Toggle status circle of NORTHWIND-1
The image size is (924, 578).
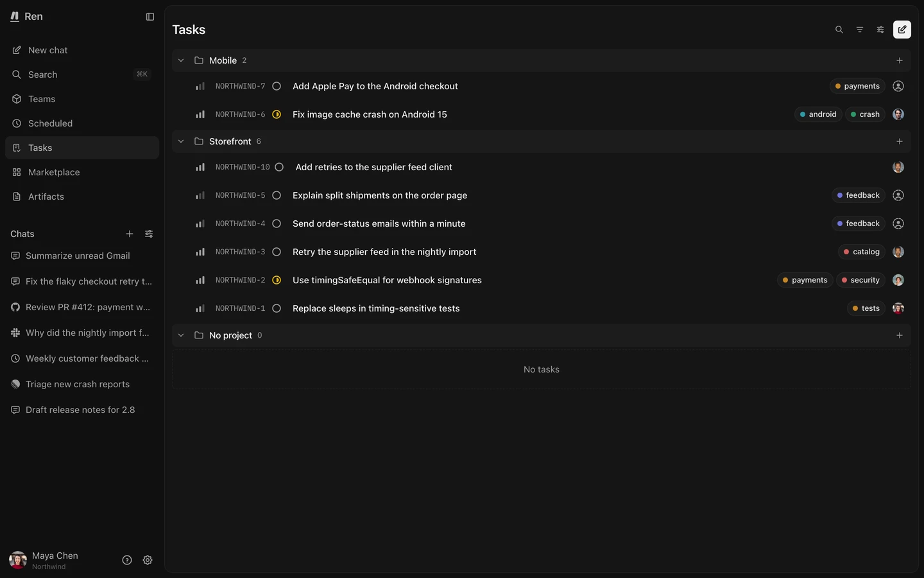[277, 308]
